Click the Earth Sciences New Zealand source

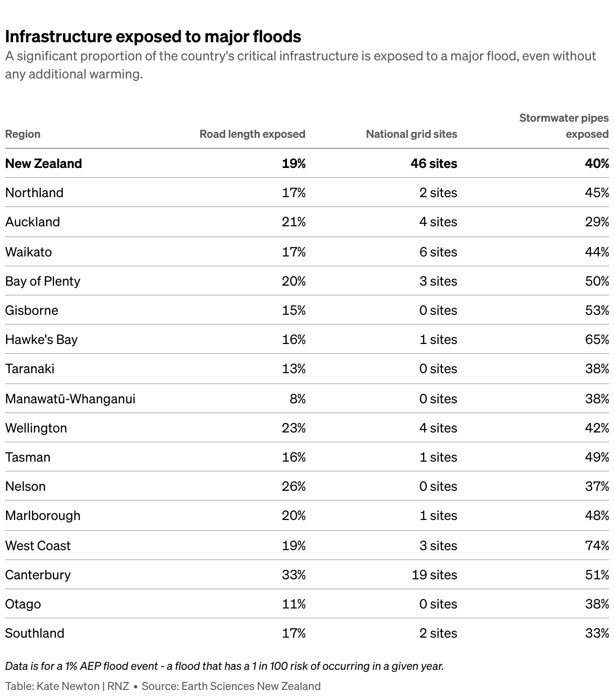[251, 686]
